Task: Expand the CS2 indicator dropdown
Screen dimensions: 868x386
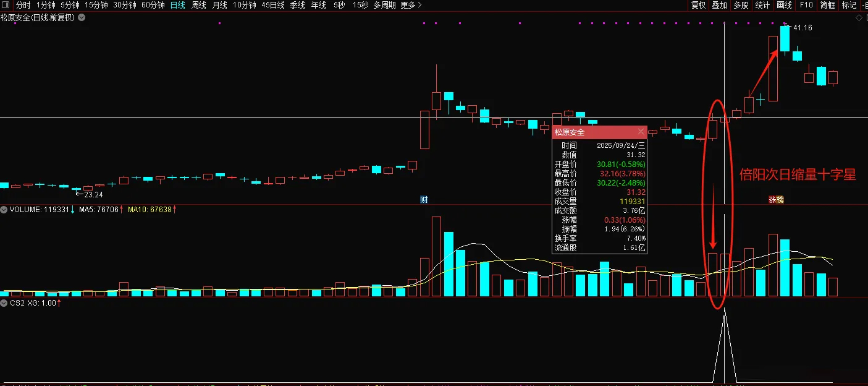Action: point(4,303)
